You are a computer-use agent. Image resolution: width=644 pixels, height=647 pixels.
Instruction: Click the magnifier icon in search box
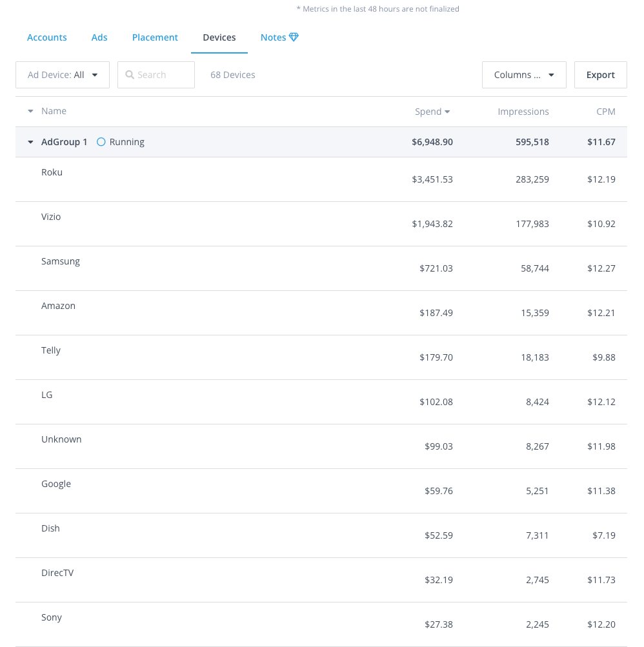coord(130,75)
